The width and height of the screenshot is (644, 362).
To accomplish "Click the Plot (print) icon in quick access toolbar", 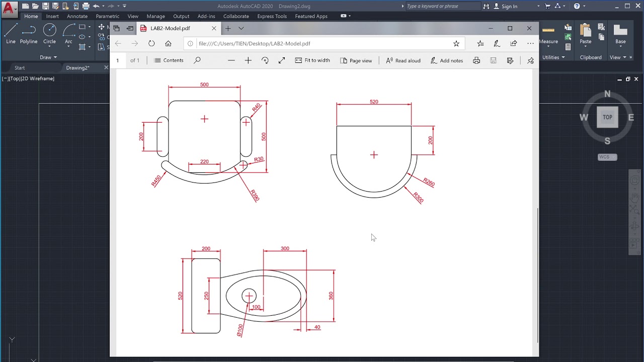I will click(86, 6).
